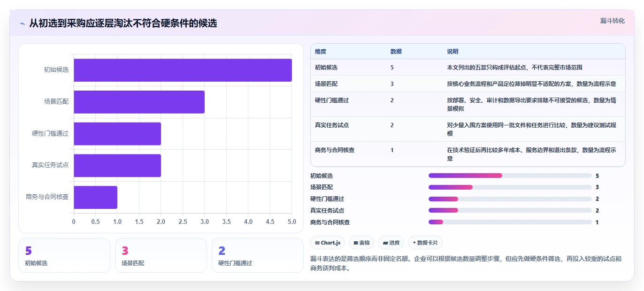Click the chart y-axis label 初始候选

coord(56,70)
